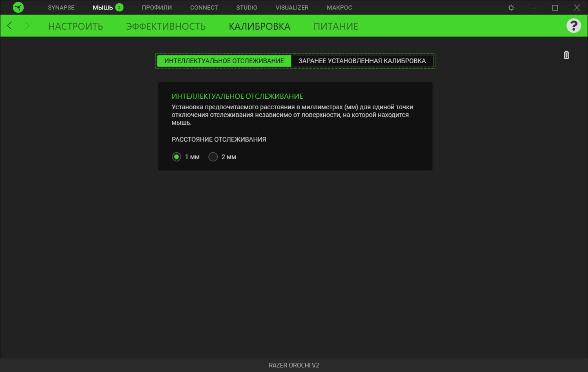Go to the ЭФФЕКТИВНОСТЬ subtab
This screenshot has height=372, width=588.
tap(166, 26)
